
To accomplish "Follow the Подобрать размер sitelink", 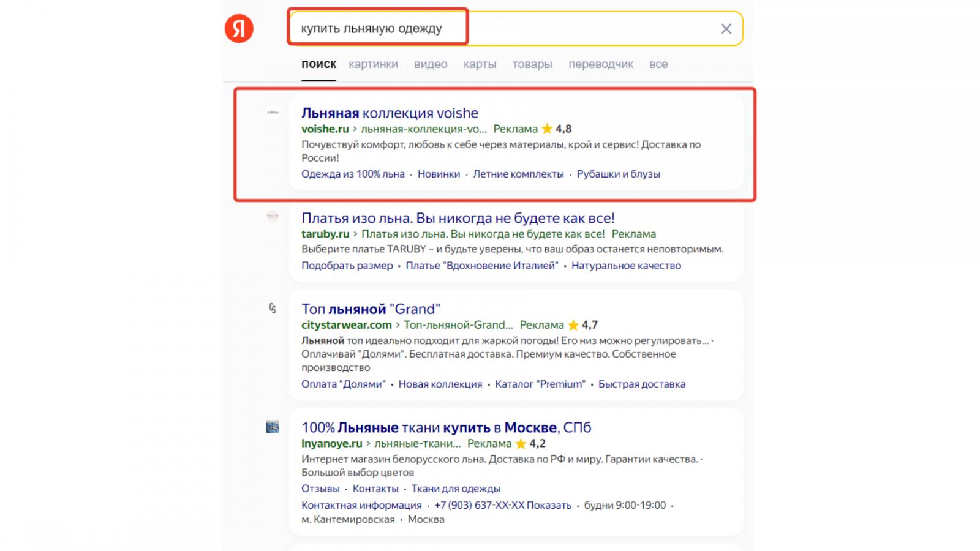I will (347, 266).
